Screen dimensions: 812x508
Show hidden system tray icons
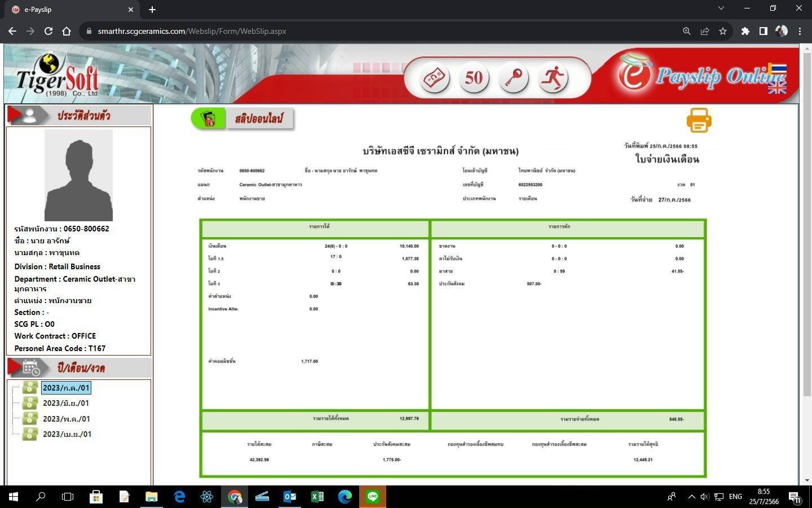point(691,497)
